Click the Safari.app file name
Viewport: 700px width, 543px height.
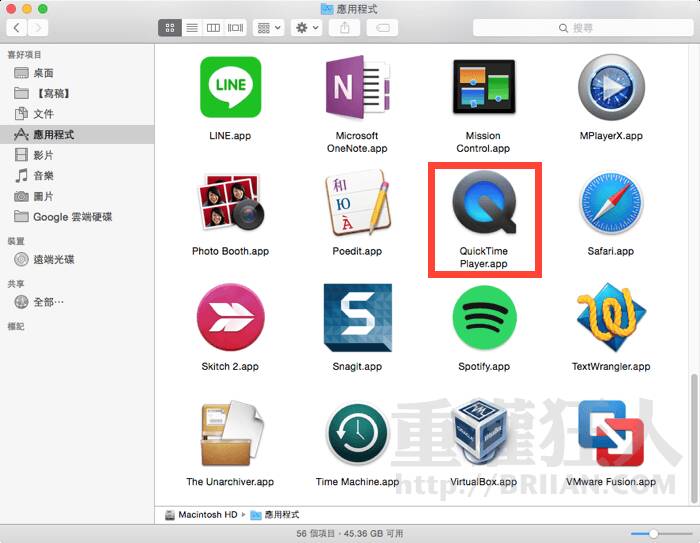click(611, 251)
